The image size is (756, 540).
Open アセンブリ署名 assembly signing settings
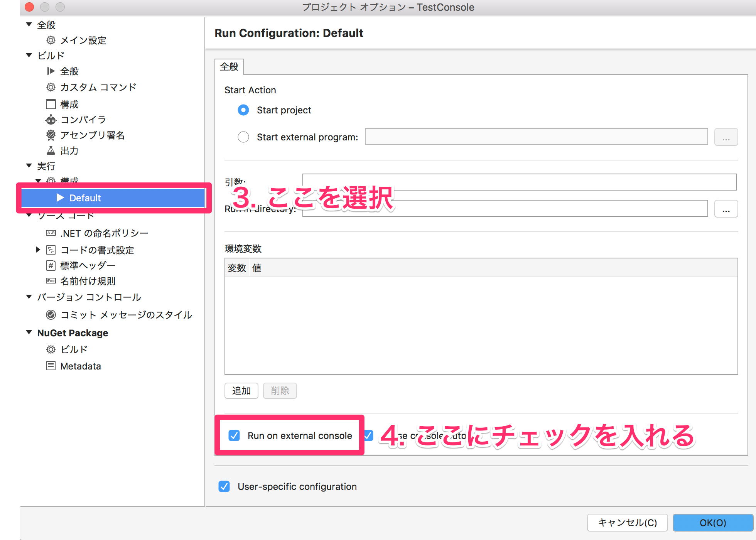(51, 135)
